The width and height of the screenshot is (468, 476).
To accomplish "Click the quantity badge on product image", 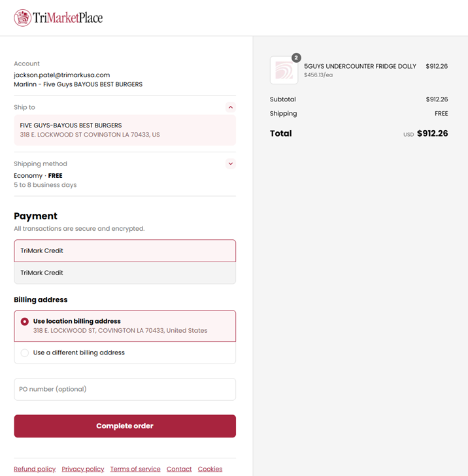I will (296, 58).
